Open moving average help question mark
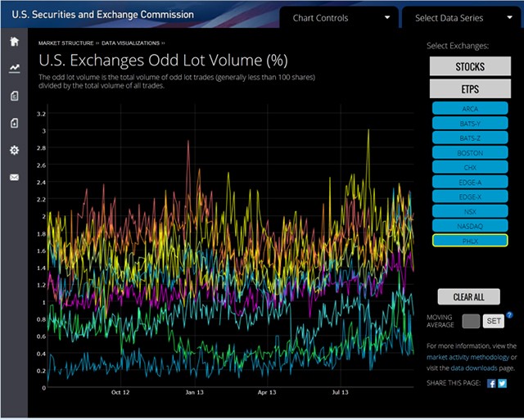Screen dimensions: 524x420 (509, 315)
